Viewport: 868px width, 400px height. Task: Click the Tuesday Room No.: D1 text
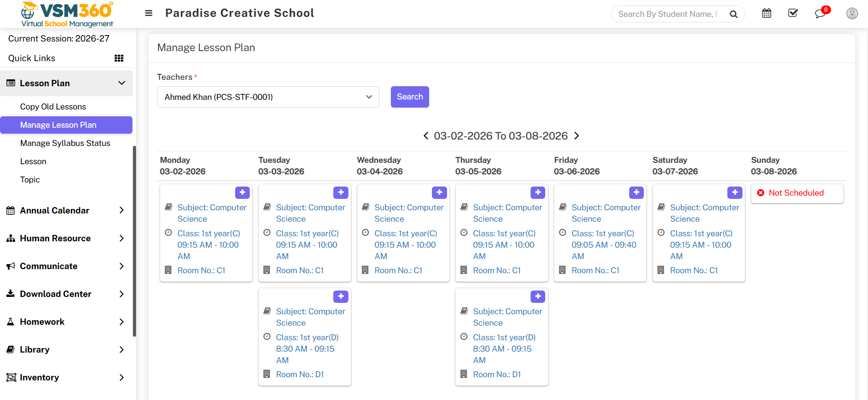coord(300,374)
